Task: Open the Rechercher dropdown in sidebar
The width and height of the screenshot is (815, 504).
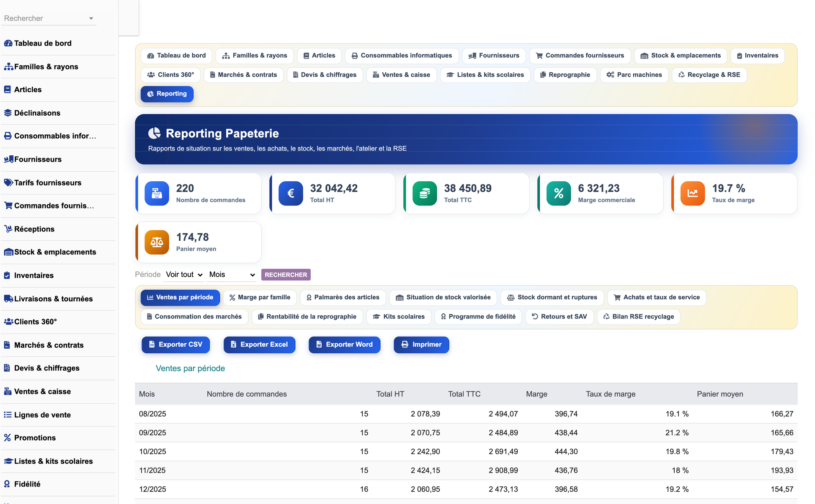Action: [x=49, y=18]
